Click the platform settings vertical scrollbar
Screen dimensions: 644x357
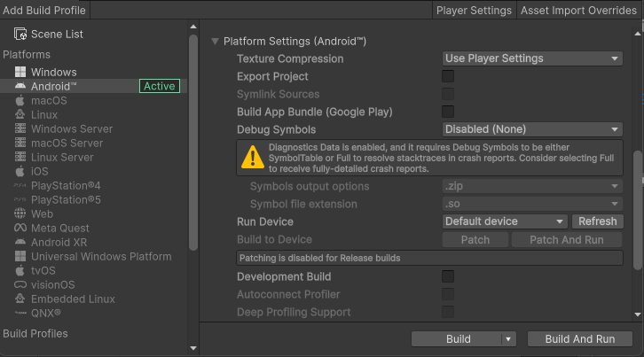[x=638, y=208]
